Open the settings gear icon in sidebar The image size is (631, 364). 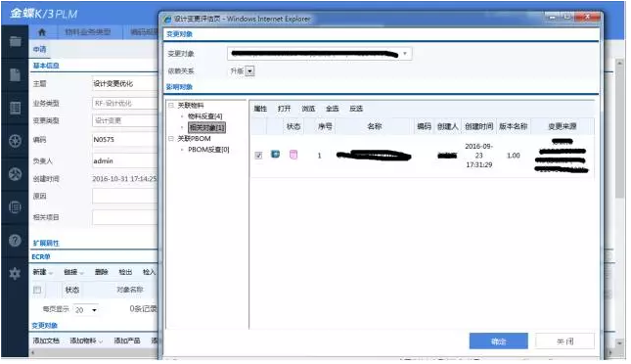(x=16, y=274)
